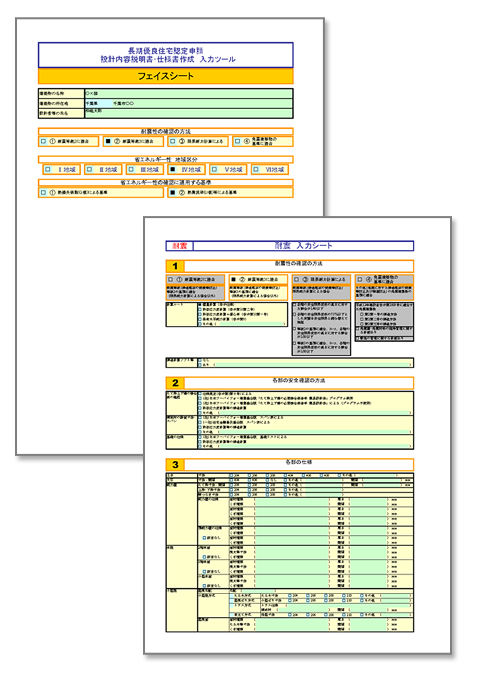The width and height of the screenshot is (480, 680).
Task: Select the Ⅵ地域 region checkbox
Action: coord(256,170)
